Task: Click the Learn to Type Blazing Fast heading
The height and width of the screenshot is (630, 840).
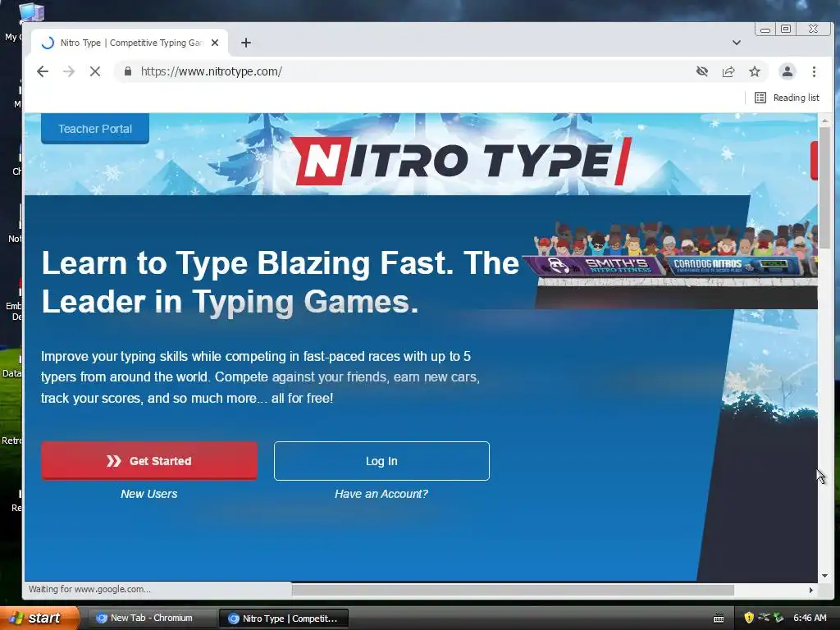Action: [x=281, y=282]
